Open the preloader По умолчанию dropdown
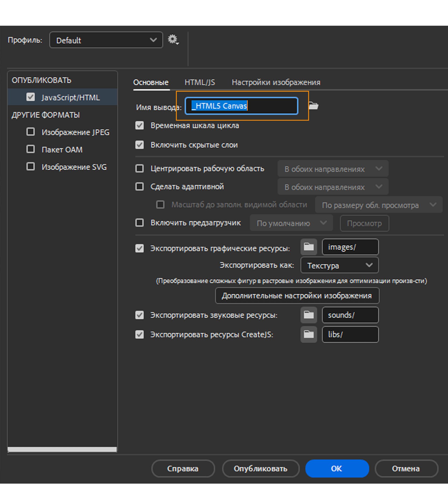This screenshot has width=448, height=500. 291,223
